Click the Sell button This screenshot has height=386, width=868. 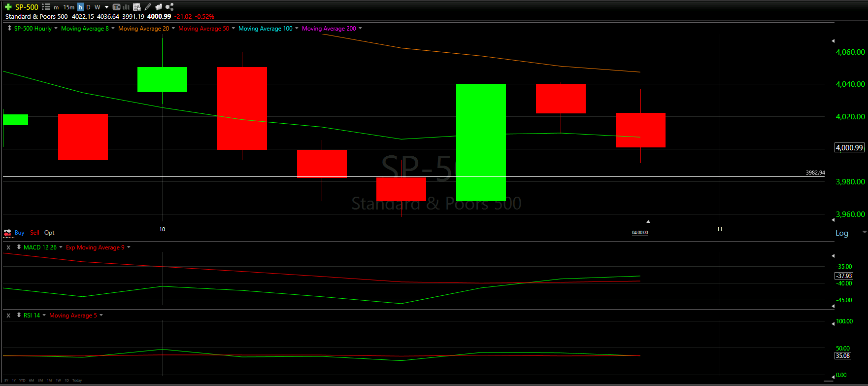pos(34,233)
